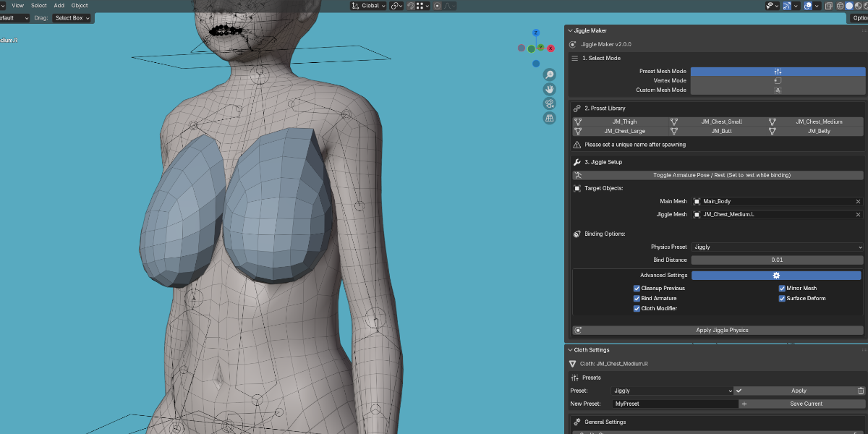Toggle the Surface Deform checkbox off
The height and width of the screenshot is (434, 868).
(782, 298)
